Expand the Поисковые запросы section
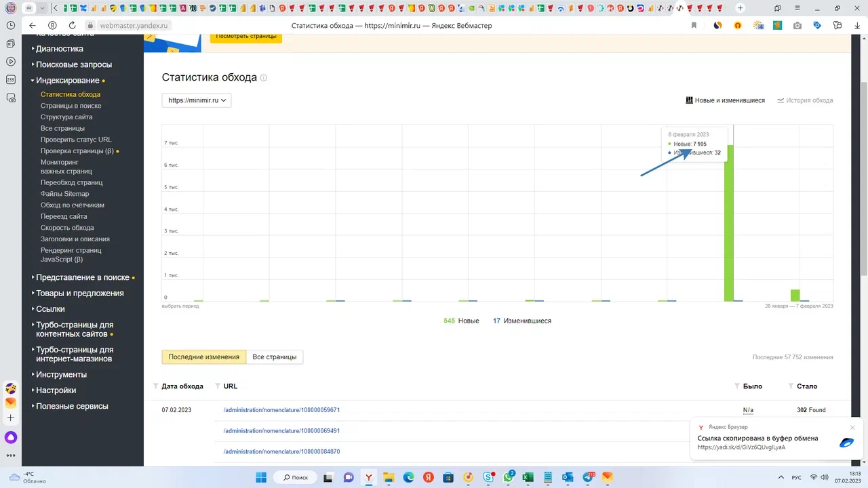Screen dimensions: 868x488 (73, 64)
